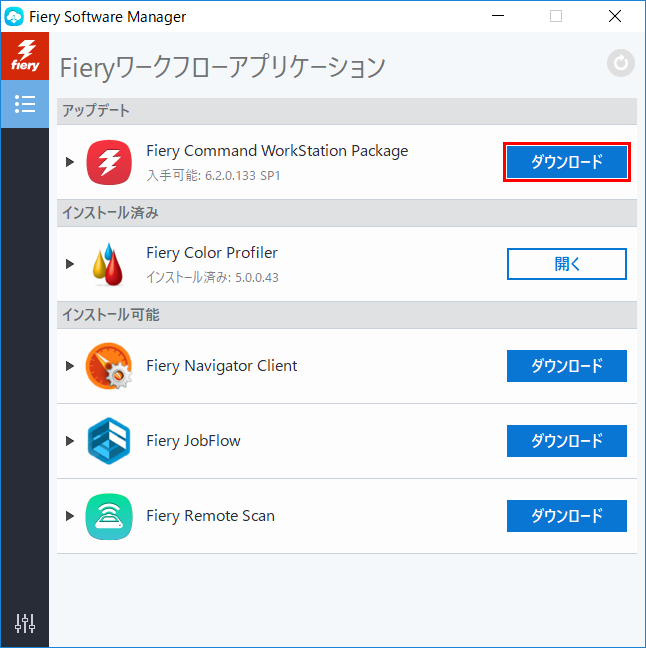Screen dimensions: 646x648
Task: Click the Fiery Color Profiler droplets icon
Action: click(108, 264)
